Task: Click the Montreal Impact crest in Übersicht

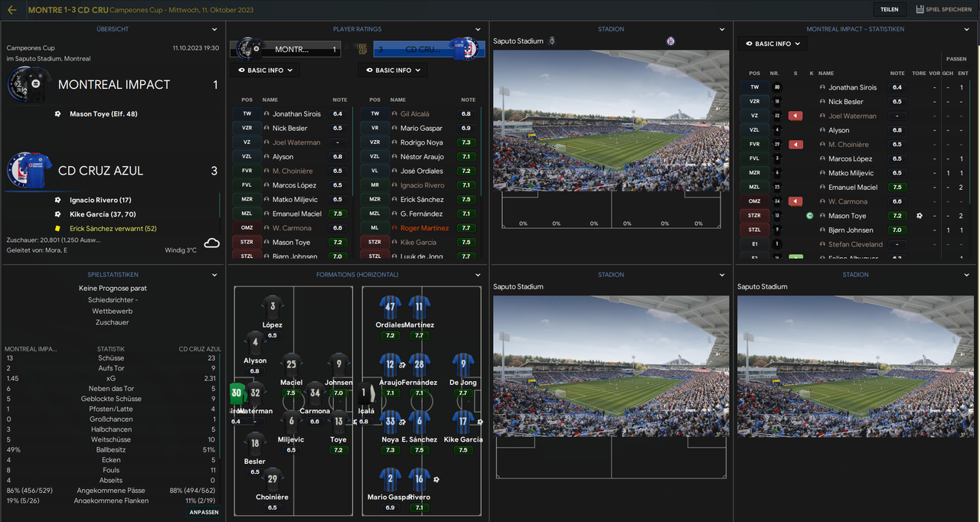Action: 29,84
